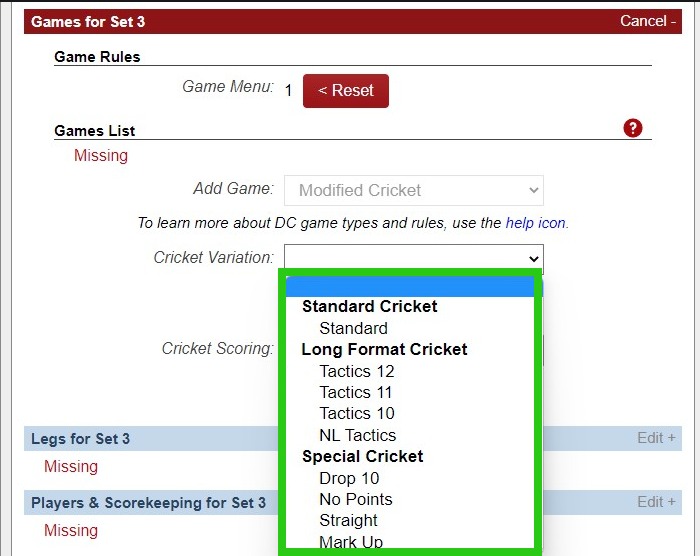Collapse the Cricket Variation dropdown

[413, 258]
